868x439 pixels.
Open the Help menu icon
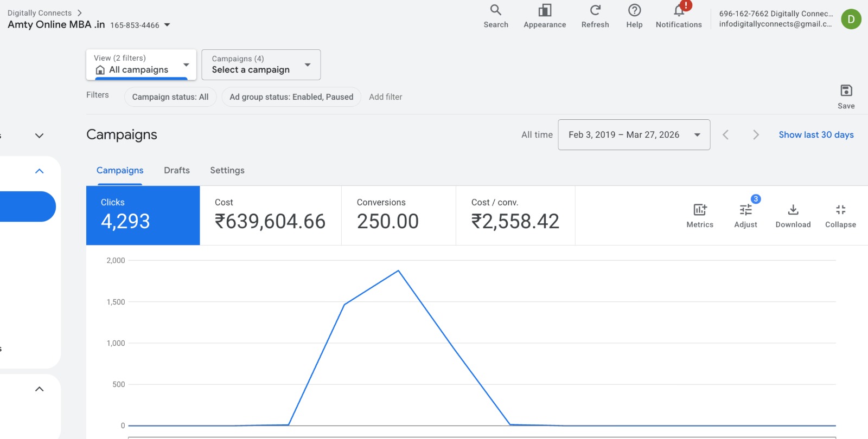coord(634,11)
